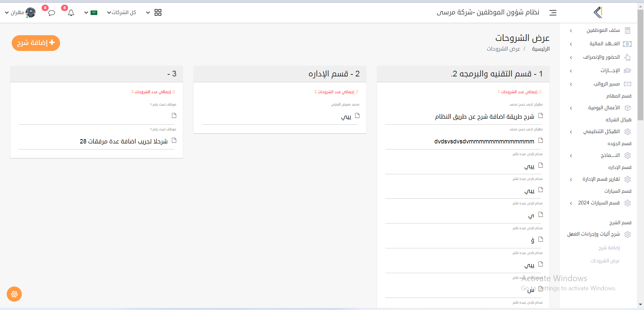Open the user profile avatar مهران
This screenshot has height=310, width=644.
tap(30, 13)
